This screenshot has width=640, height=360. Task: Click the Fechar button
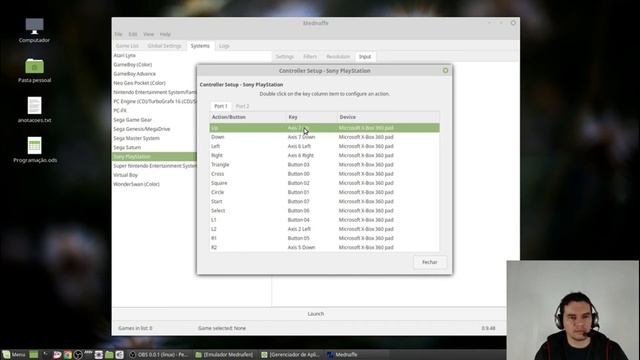(x=429, y=262)
